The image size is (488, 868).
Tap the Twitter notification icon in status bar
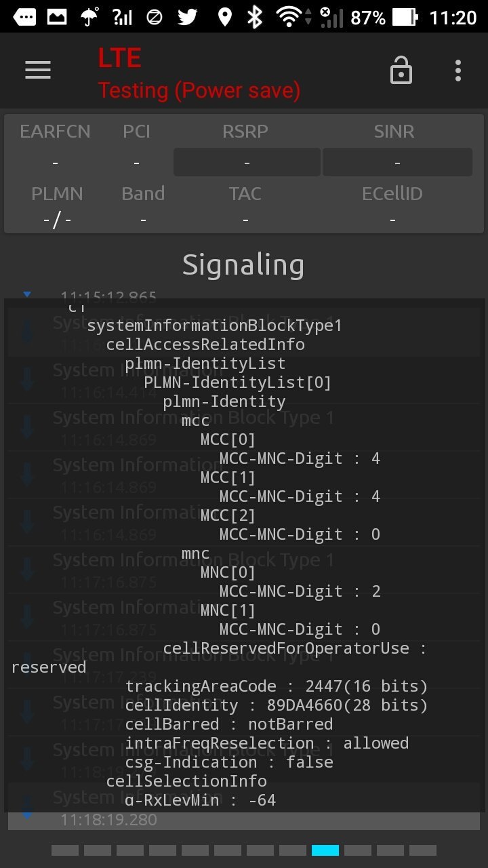[188, 17]
